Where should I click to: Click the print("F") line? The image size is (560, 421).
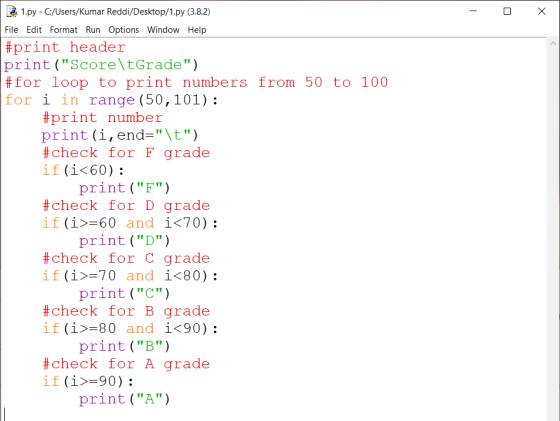click(124, 188)
